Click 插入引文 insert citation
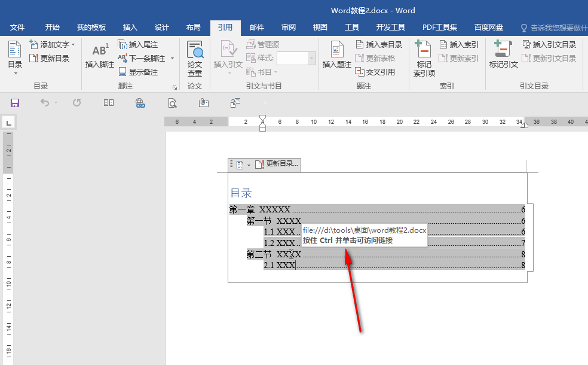This screenshot has width=588, height=365. [x=228, y=57]
